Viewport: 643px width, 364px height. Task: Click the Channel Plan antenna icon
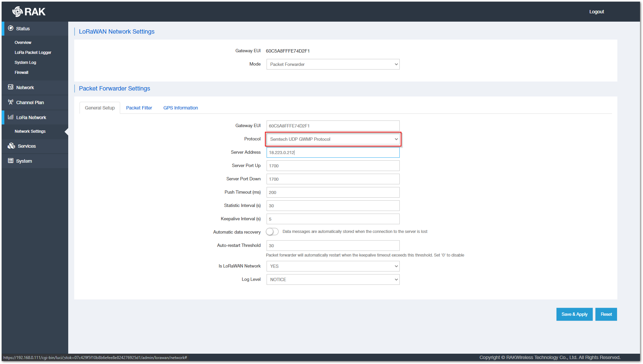(11, 102)
